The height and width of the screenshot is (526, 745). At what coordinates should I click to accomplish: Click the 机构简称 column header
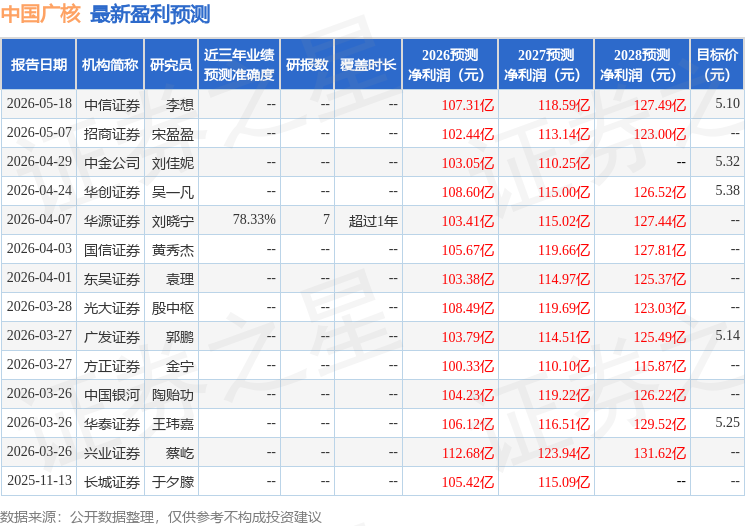pos(110,65)
